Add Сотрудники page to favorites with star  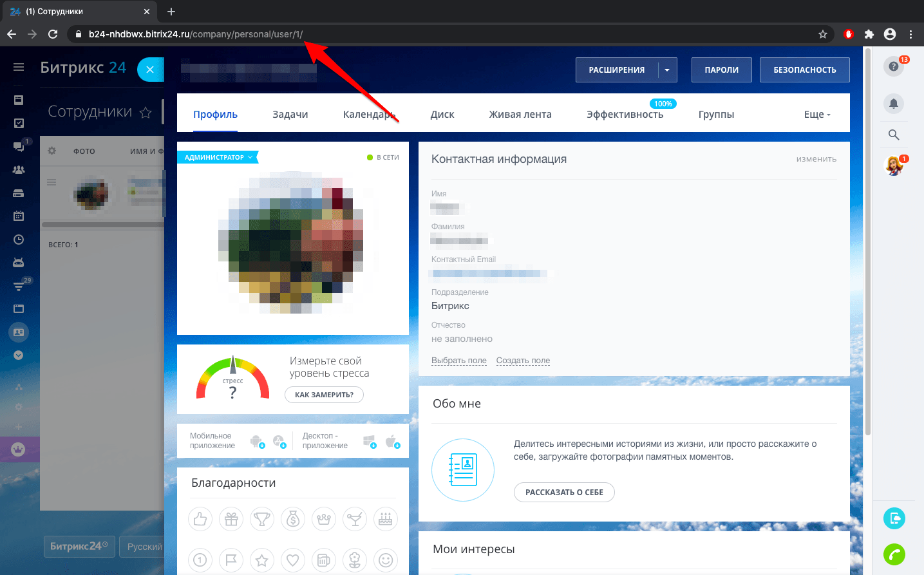click(146, 113)
